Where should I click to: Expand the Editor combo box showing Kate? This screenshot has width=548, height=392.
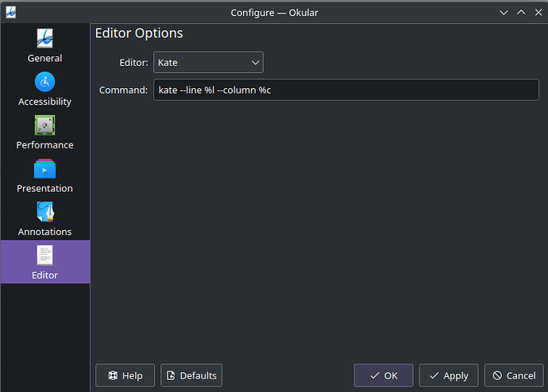pyautogui.click(x=208, y=63)
